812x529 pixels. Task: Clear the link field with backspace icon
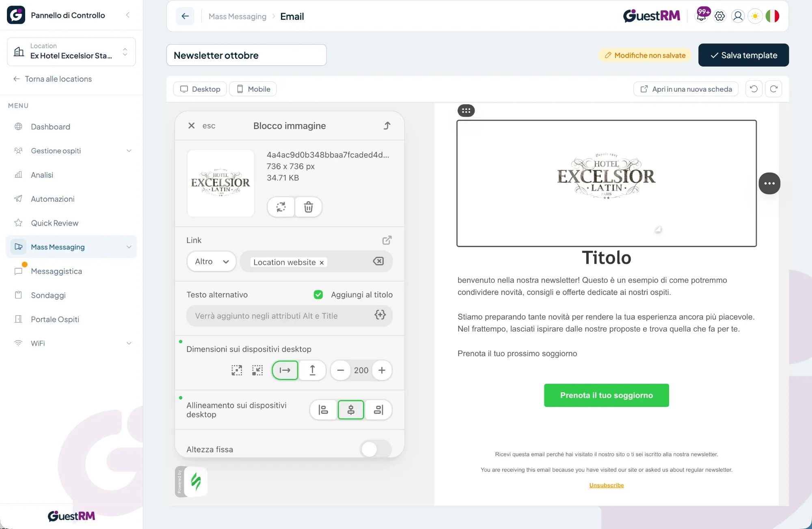pyautogui.click(x=378, y=261)
